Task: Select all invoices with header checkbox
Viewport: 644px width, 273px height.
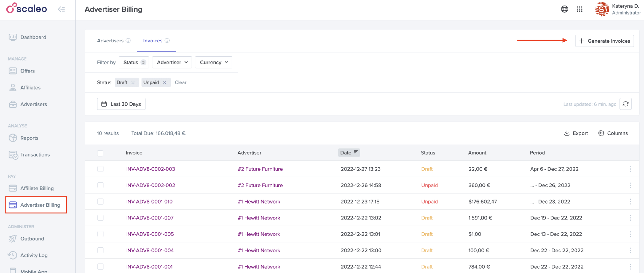Action: tap(100, 153)
